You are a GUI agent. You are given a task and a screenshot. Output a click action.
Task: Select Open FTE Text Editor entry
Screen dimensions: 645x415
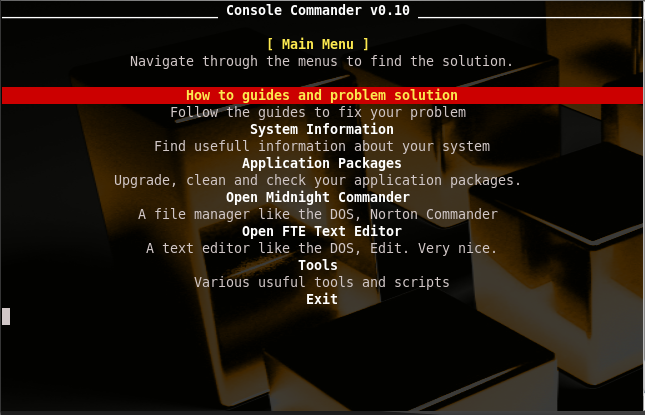[x=322, y=231]
